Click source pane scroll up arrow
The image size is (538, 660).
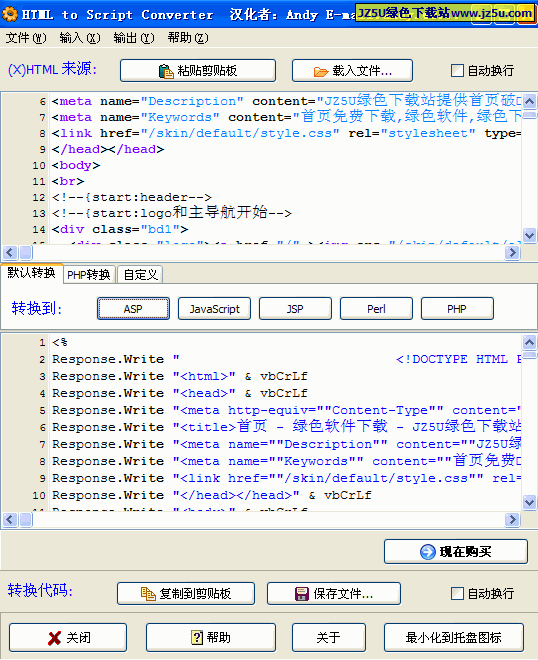tap(529, 101)
